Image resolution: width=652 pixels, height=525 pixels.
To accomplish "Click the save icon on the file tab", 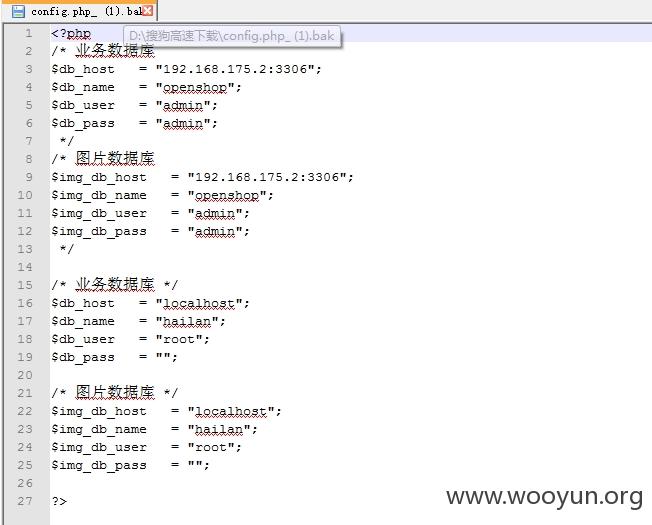I will point(18,11).
